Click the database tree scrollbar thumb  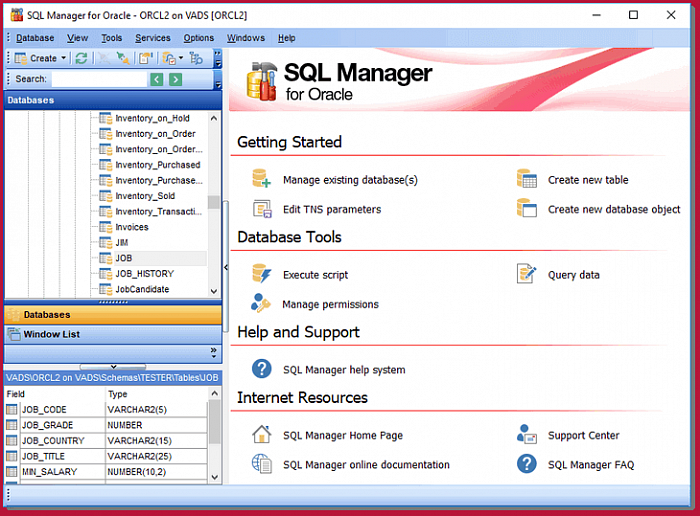[214, 202]
